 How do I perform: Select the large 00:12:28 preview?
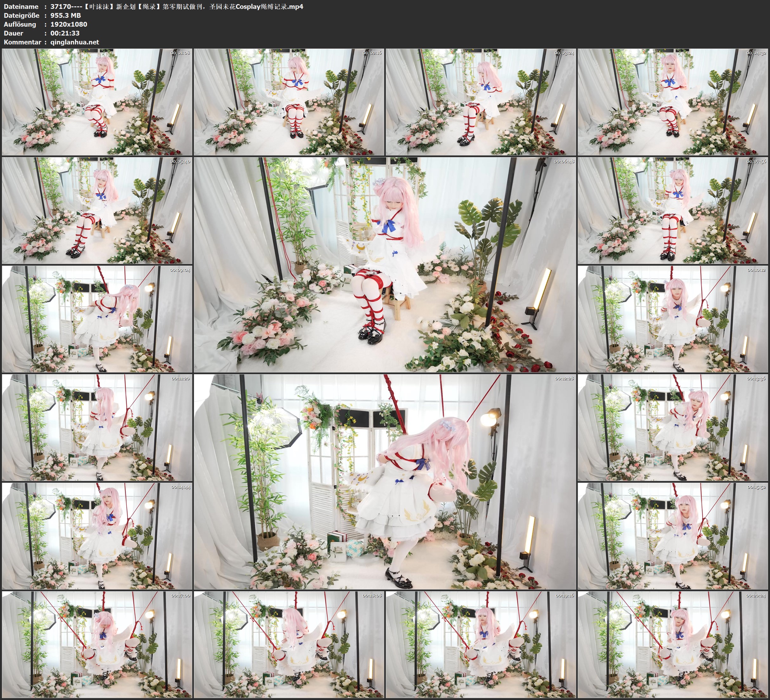[x=385, y=481]
